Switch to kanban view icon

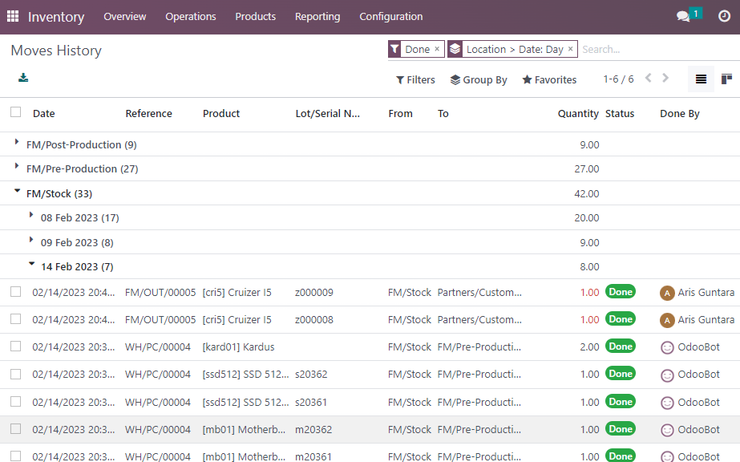click(x=726, y=79)
